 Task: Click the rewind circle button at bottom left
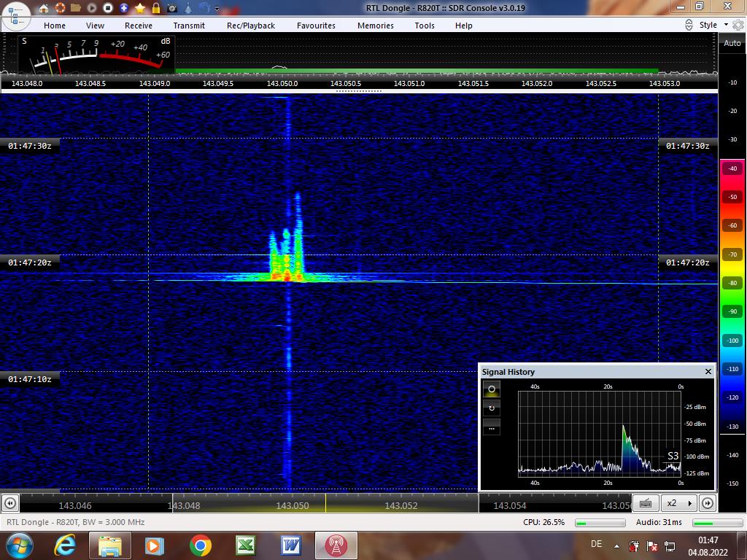click(10, 503)
